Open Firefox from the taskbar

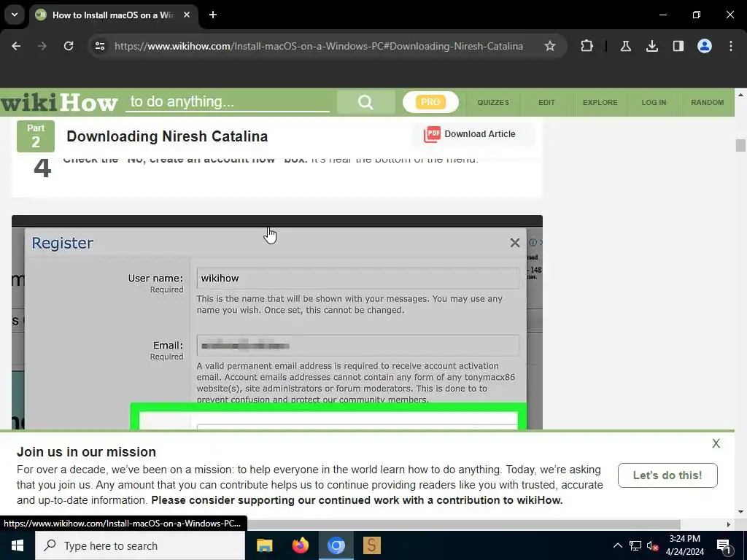coord(300,545)
